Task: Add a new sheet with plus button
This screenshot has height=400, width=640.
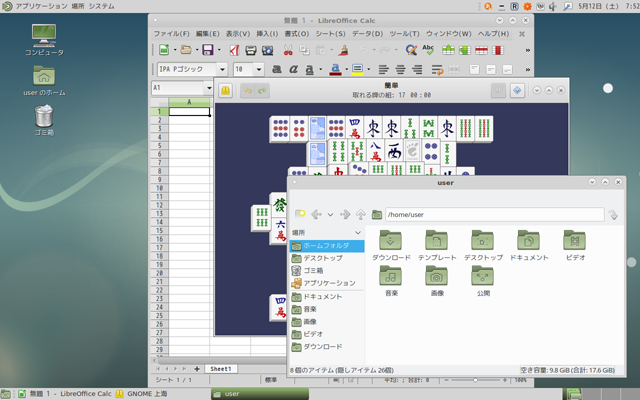Action: click(x=197, y=369)
